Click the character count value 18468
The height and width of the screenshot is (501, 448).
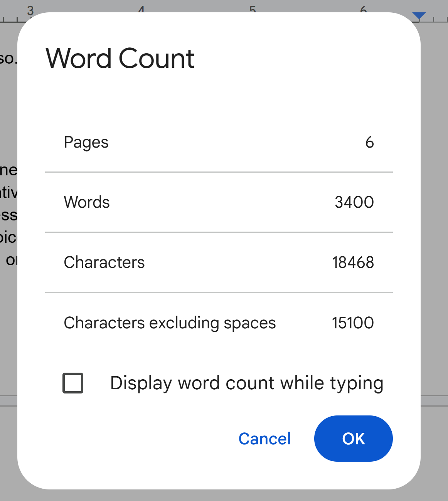[x=353, y=262]
